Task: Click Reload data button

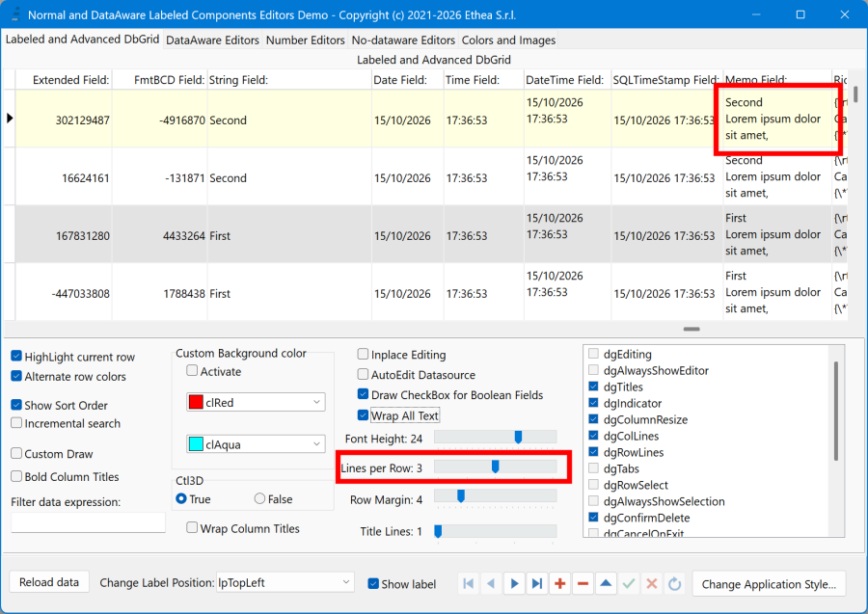Action: pyautogui.click(x=49, y=582)
